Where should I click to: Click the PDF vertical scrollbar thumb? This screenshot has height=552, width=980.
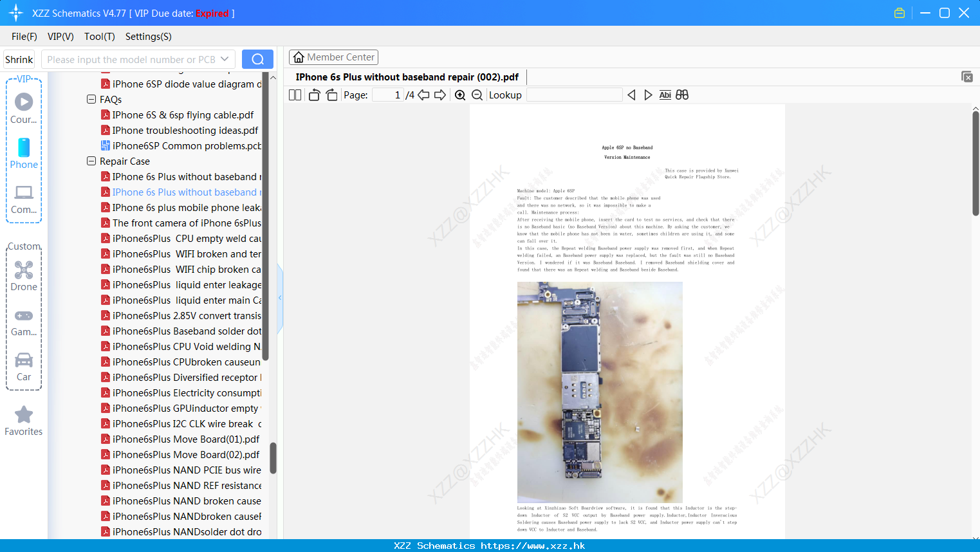coord(975,163)
